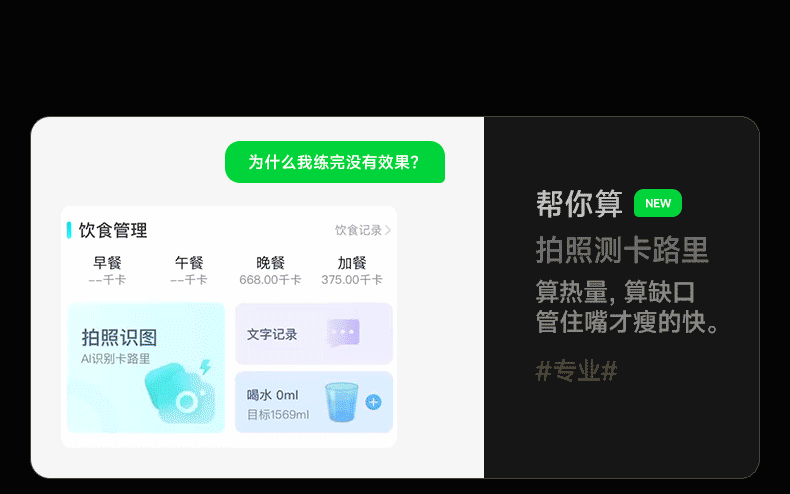Select the 午餐 meal tab
Screen dimensions: 790x494
point(189,270)
